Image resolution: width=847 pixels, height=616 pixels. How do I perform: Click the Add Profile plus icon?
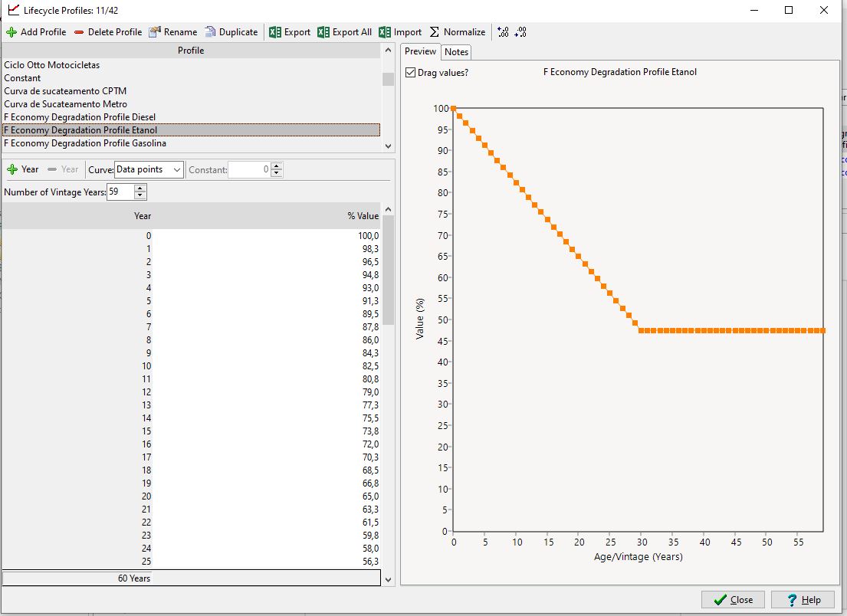pyautogui.click(x=11, y=32)
